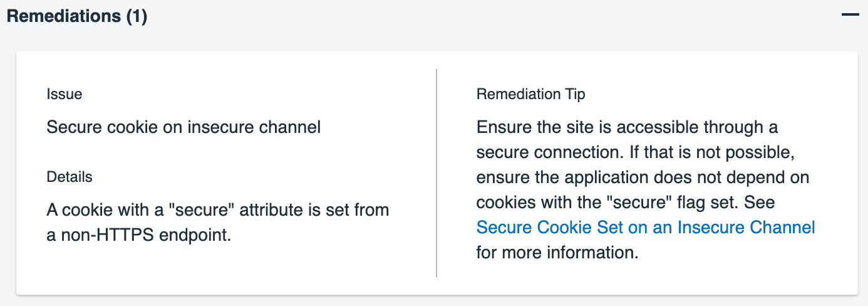The image size is (868, 306).
Task: Select the "Secure cookie on insecure channel" issue title
Action: pos(183,127)
